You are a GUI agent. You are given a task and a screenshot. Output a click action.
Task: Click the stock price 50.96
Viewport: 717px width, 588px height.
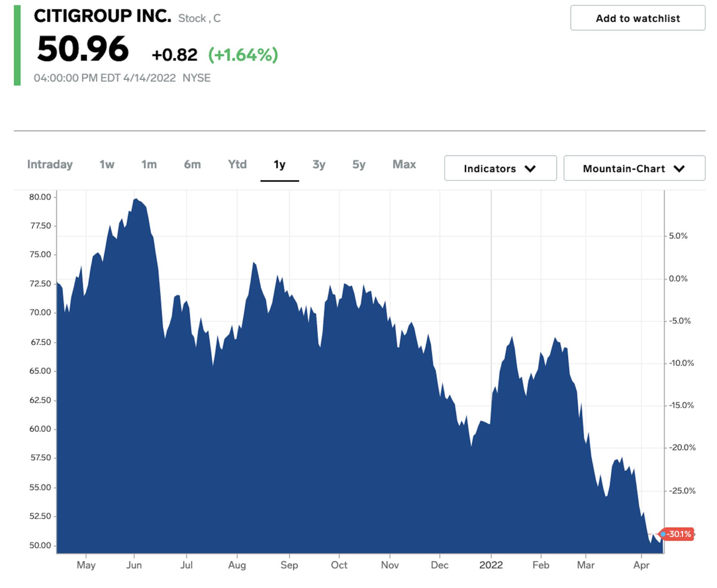[83, 49]
